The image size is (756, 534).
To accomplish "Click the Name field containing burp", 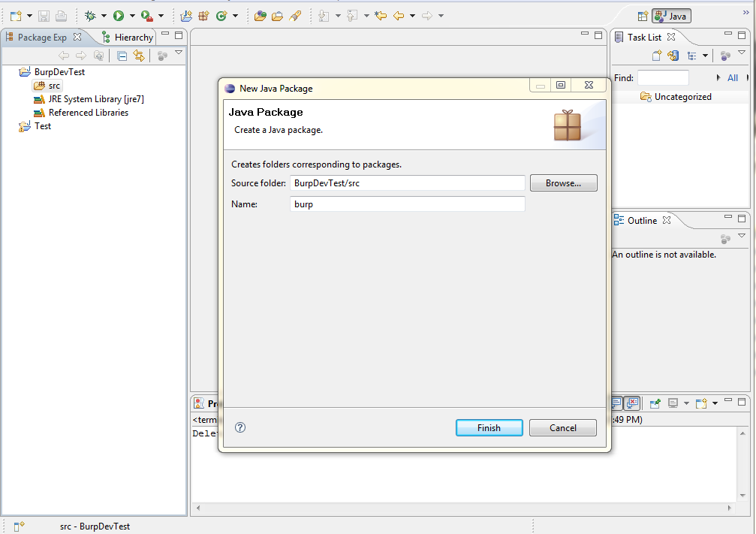I will point(408,204).
